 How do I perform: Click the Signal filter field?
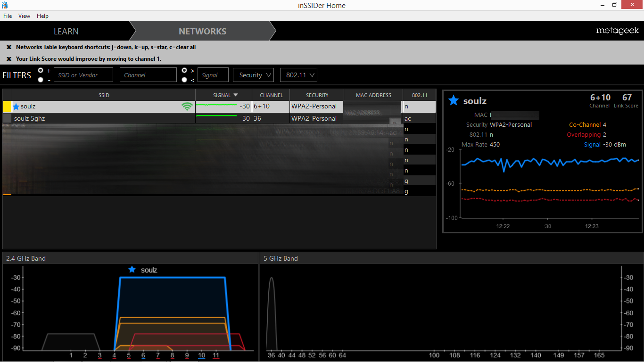click(213, 75)
